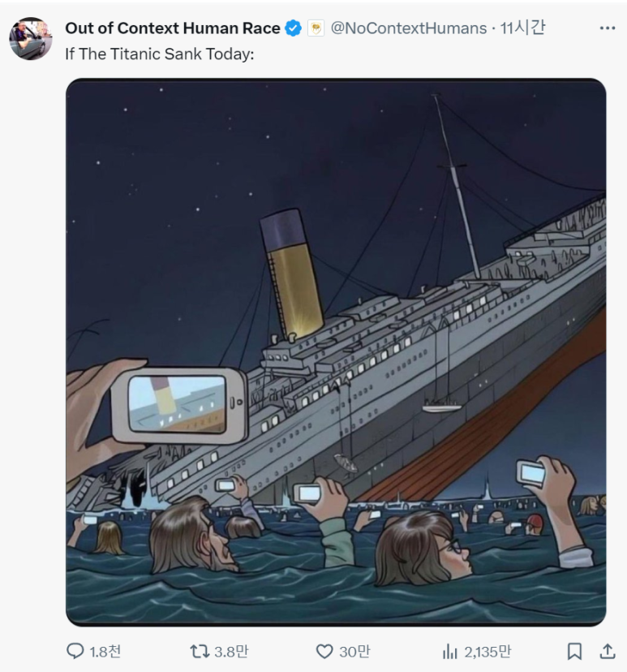
Task: Click the 3.8만 repost count
Action: 231,652
